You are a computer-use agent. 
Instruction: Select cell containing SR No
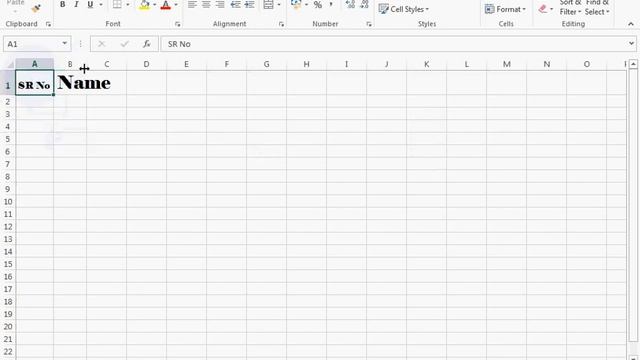pyautogui.click(x=34, y=83)
